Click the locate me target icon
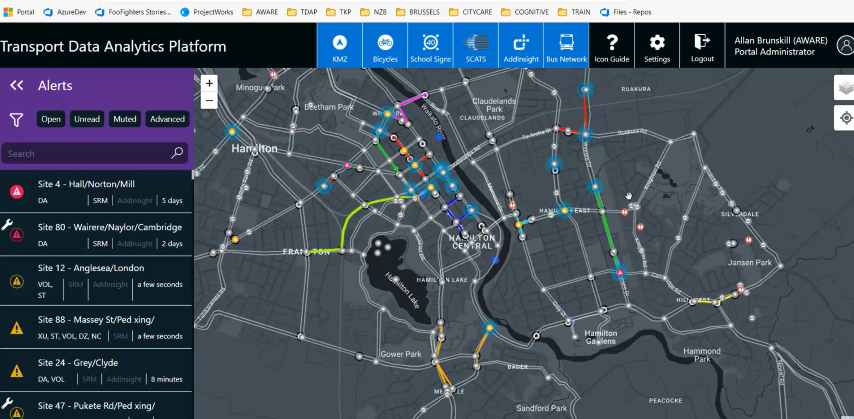This screenshot has width=854, height=419. point(843,118)
